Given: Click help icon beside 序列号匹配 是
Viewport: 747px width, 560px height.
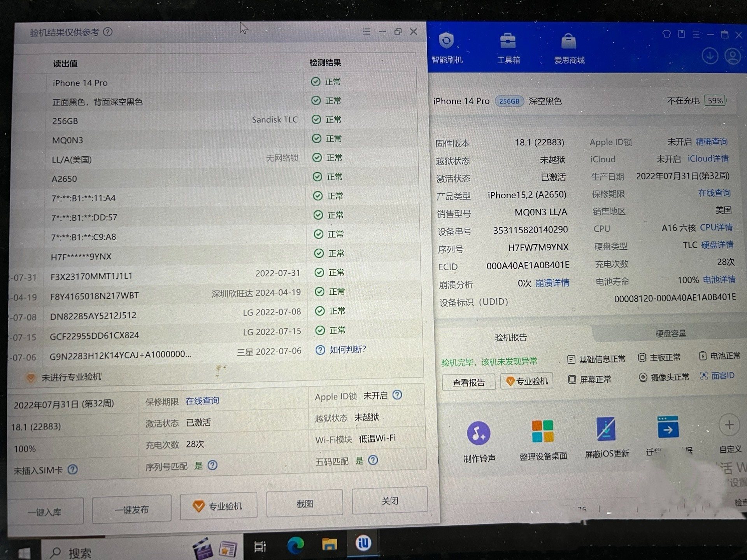Looking at the screenshot, I should pyautogui.click(x=212, y=465).
